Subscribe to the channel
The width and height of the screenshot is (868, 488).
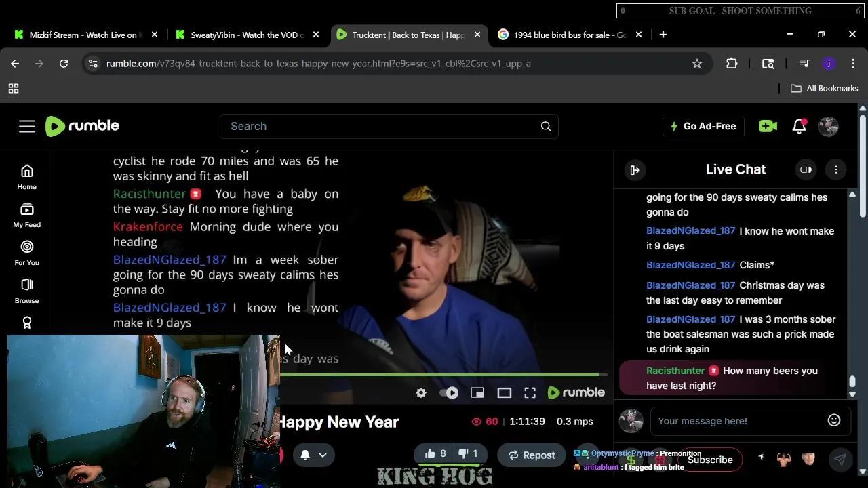[x=709, y=460]
